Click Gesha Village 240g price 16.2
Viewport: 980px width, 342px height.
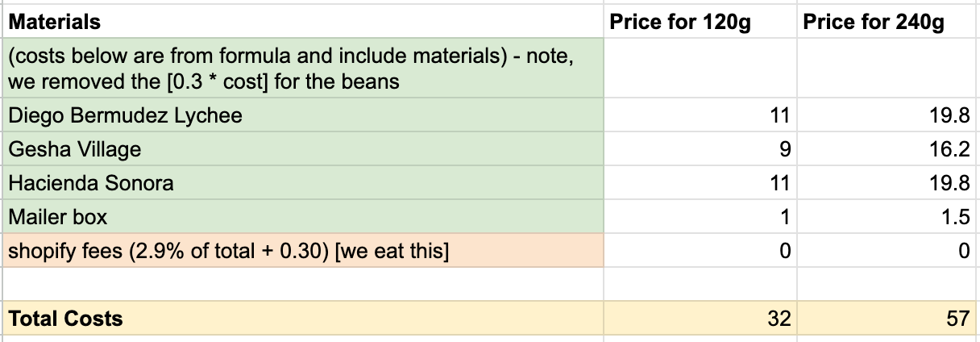point(886,149)
